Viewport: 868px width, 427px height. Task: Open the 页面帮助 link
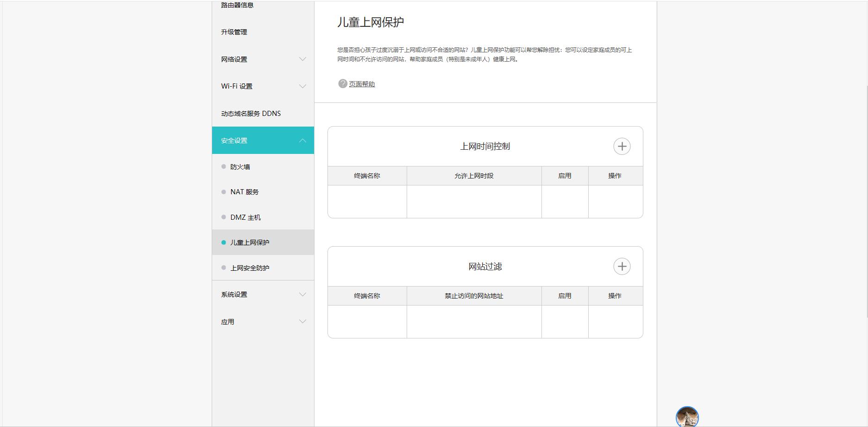point(361,83)
